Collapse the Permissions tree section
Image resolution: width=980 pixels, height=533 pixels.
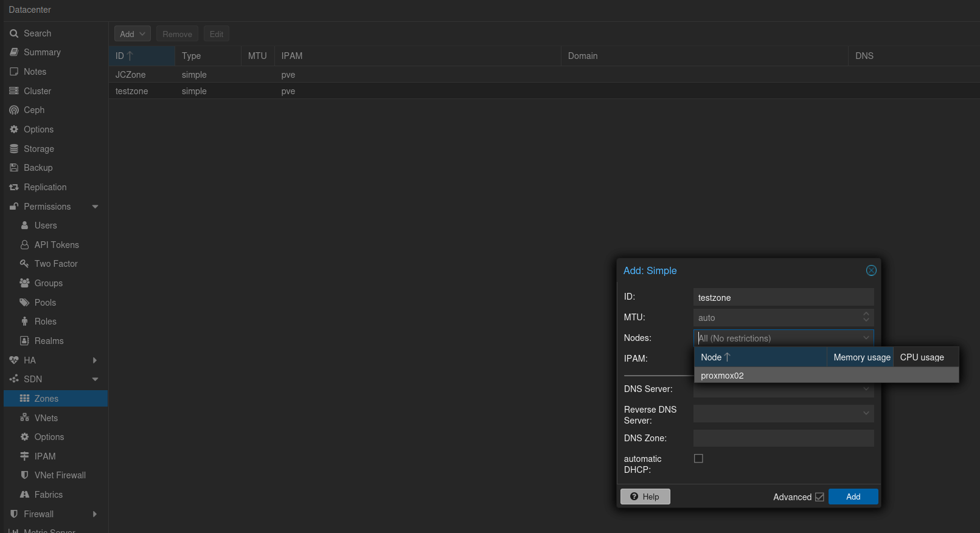[x=95, y=207]
